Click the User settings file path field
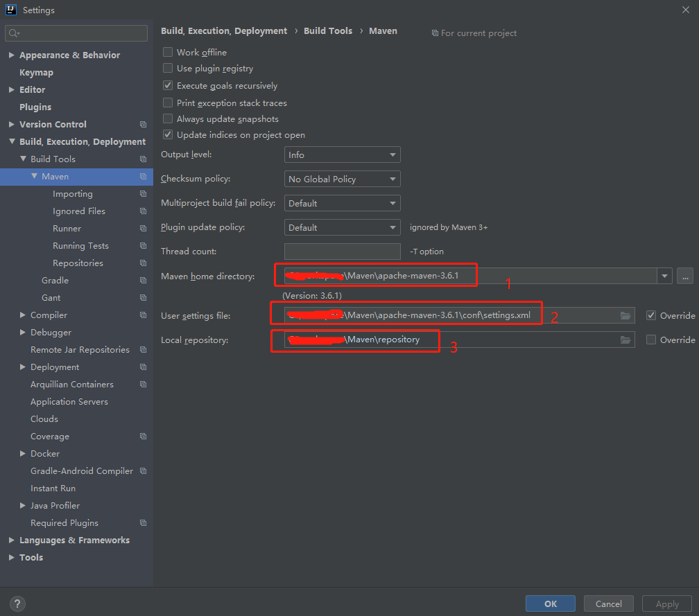699x616 pixels. (x=459, y=315)
